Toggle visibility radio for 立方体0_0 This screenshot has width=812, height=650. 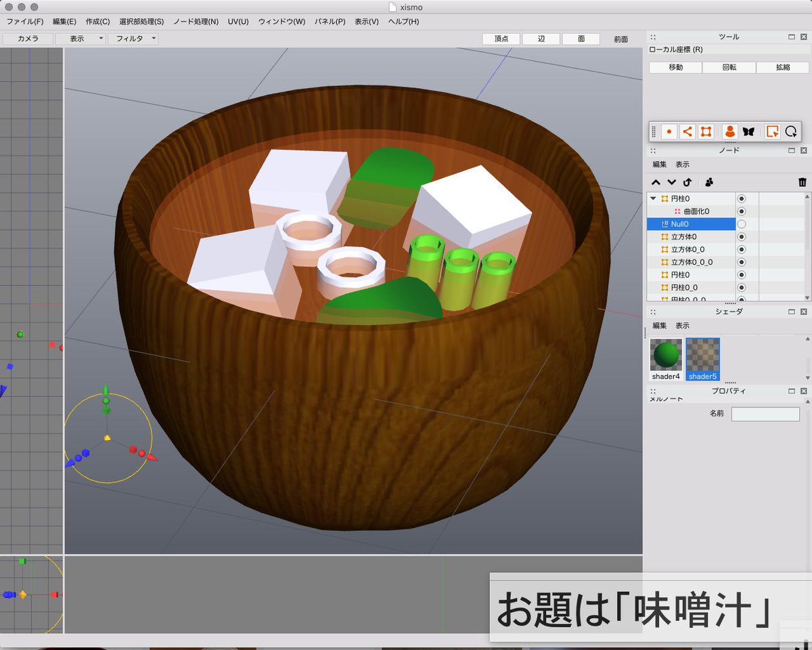click(x=741, y=249)
